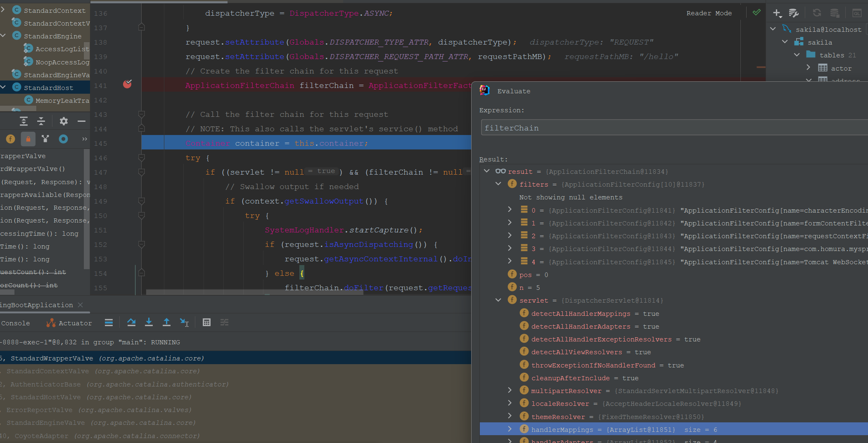This screenshot has height=443, width=868.
Task: Hide the structure panel with minus icon
Action: (x=81, y=121)
